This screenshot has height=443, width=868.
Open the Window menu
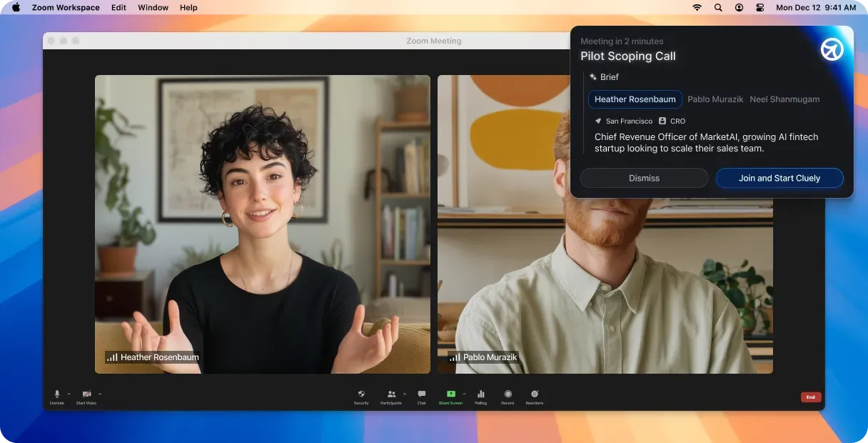pyautogui.click(x=153, y=7)
